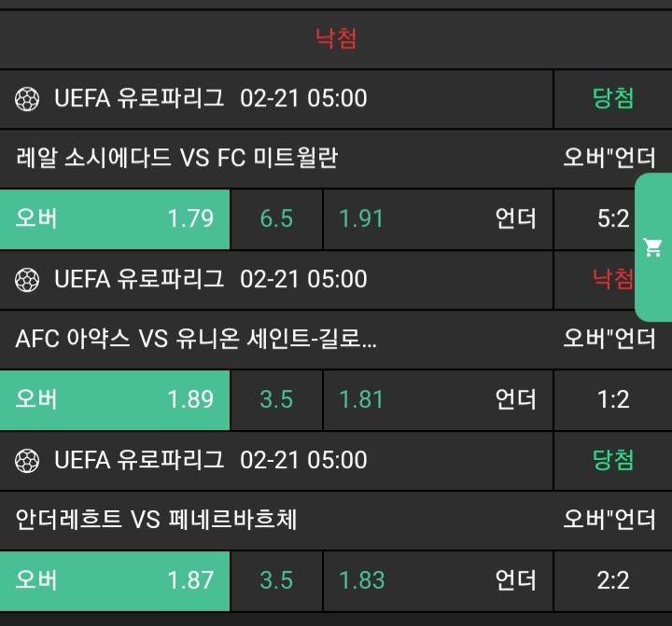Select 오버 1.79 for Real Sociedad match
Image resolution: width=672 pixels, height=626 pixels.
(x=115, y=219)
